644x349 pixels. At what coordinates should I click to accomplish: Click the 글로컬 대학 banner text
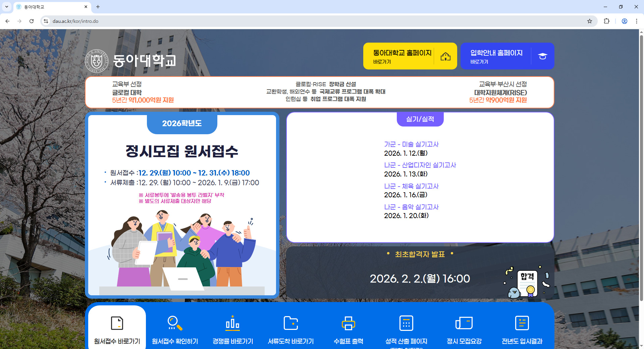(127, 92)
